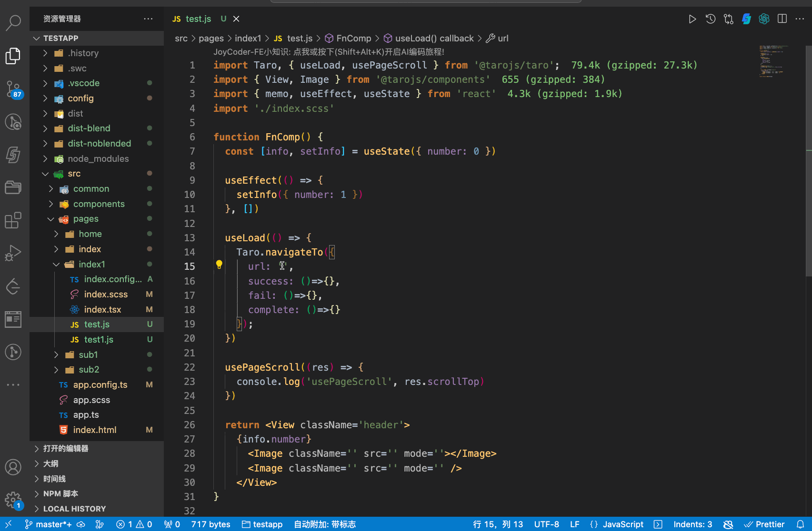This screenshot has height=531, width=812.
Task: Collapse the index1 folder
Action: tap(97, 264)
